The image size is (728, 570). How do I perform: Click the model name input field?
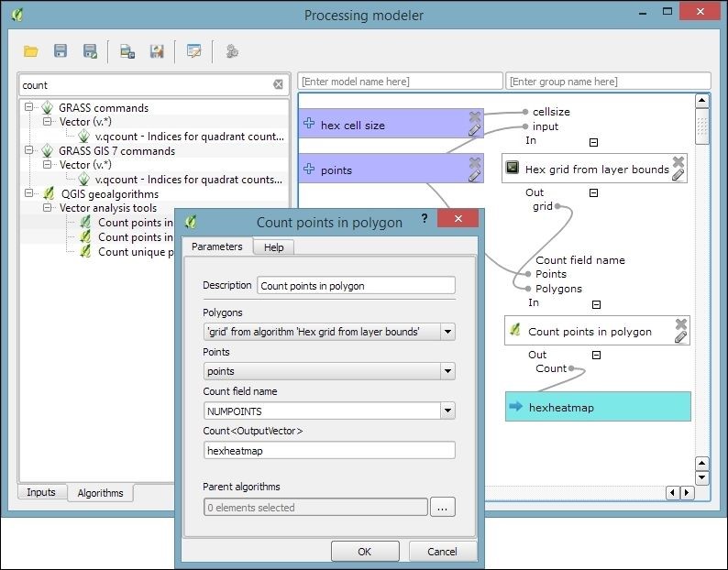(401, 82)
